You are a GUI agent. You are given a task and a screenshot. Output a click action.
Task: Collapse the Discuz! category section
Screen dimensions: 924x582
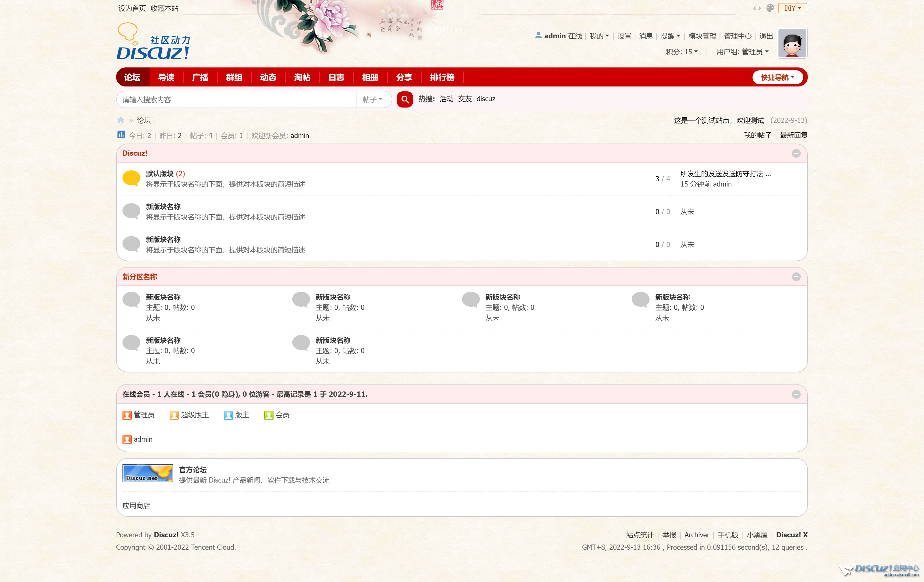(796, 153)
